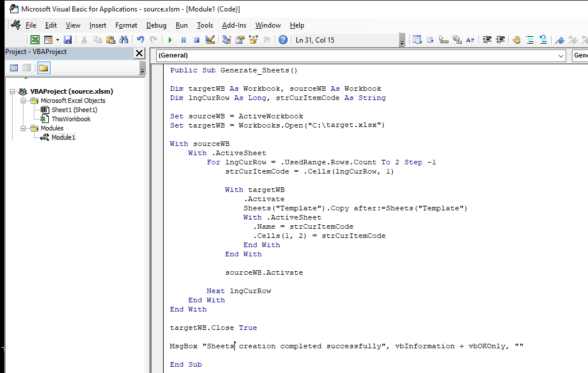Close the Project Explorer panel
588x373 pixels.
point(139,53)
